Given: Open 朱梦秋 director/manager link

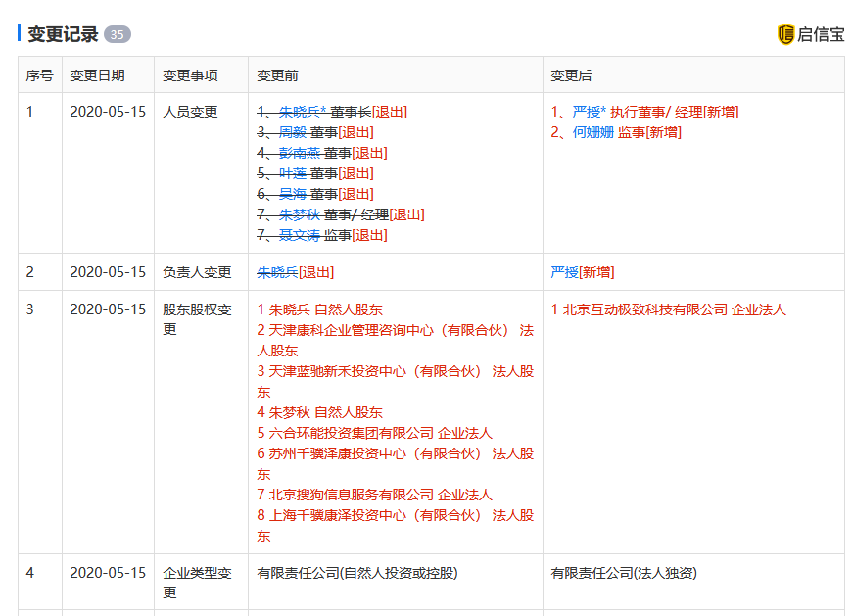Looking at the screenshot, I should click(x=300, y=214).
